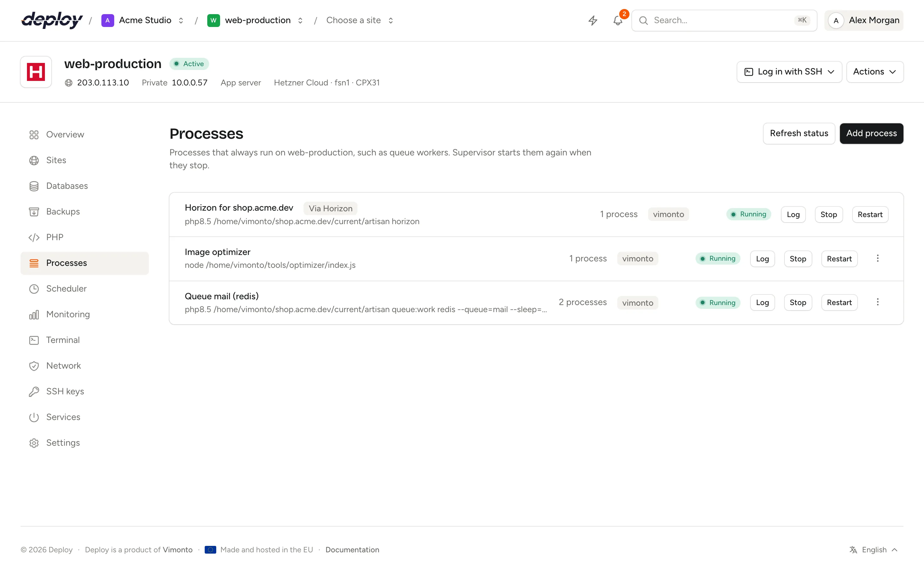
Task: Open the Documentation footer link
Action: click(352, 550)
